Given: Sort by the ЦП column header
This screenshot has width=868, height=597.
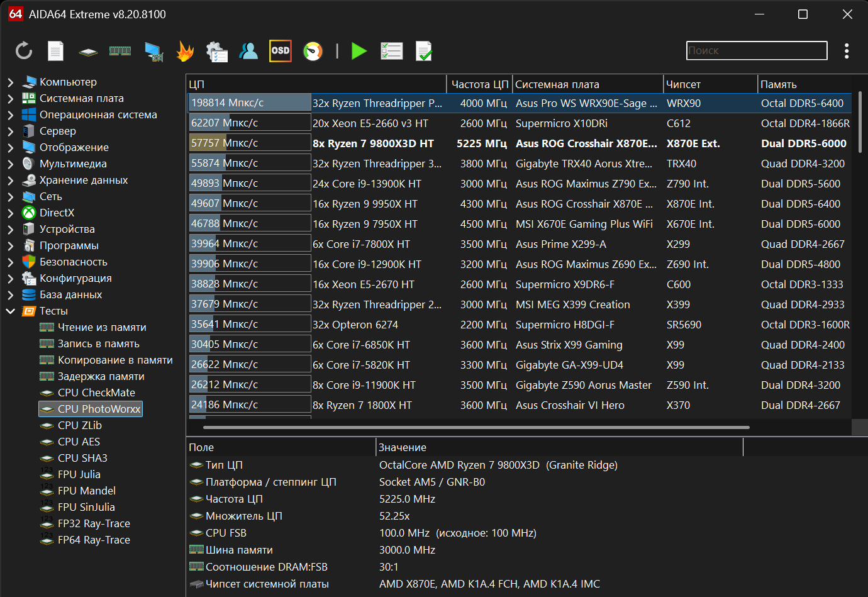Looking at the screenshot, I should [316, 84].
